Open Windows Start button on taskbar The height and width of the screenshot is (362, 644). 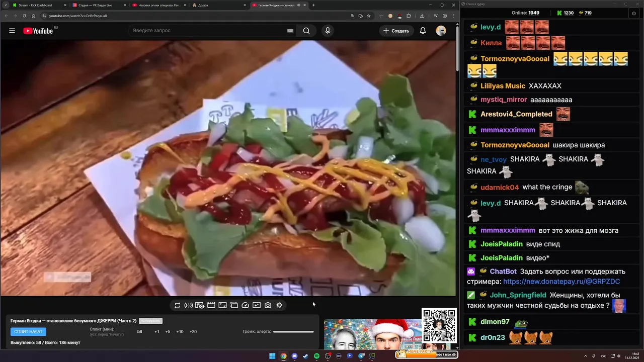(x=272, y=356)
